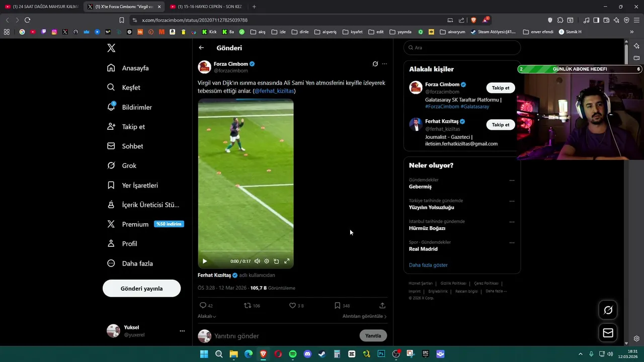Open more options for the Gebermiş trend
Image resolution: width=644 pixels, height=362 pixels.
tap(512, 180)
